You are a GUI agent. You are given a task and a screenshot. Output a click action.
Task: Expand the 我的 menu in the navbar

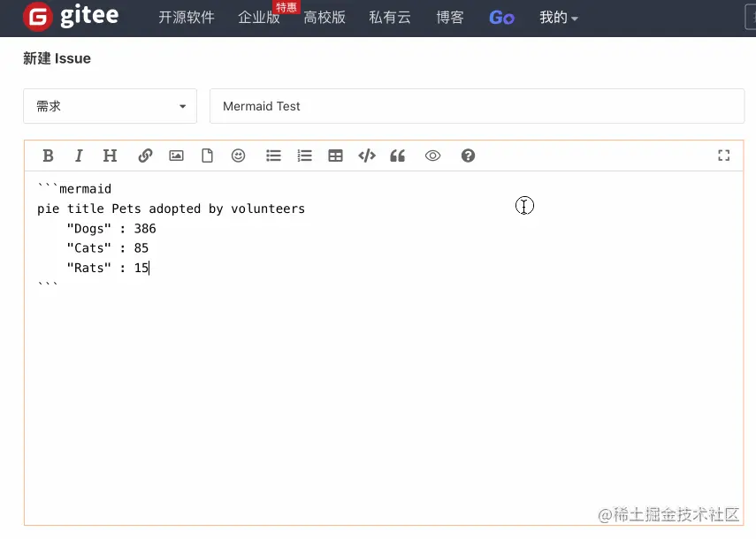tap(558, 18)
